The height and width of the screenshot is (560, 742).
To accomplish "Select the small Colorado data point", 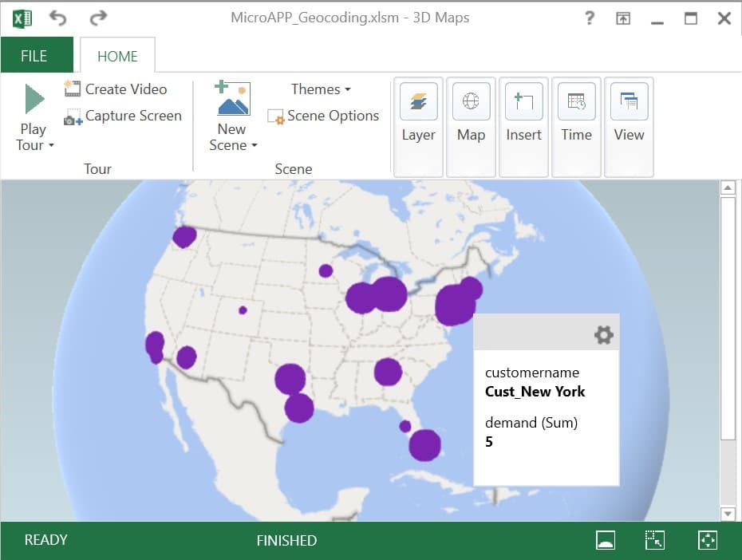I will point(243,310).
